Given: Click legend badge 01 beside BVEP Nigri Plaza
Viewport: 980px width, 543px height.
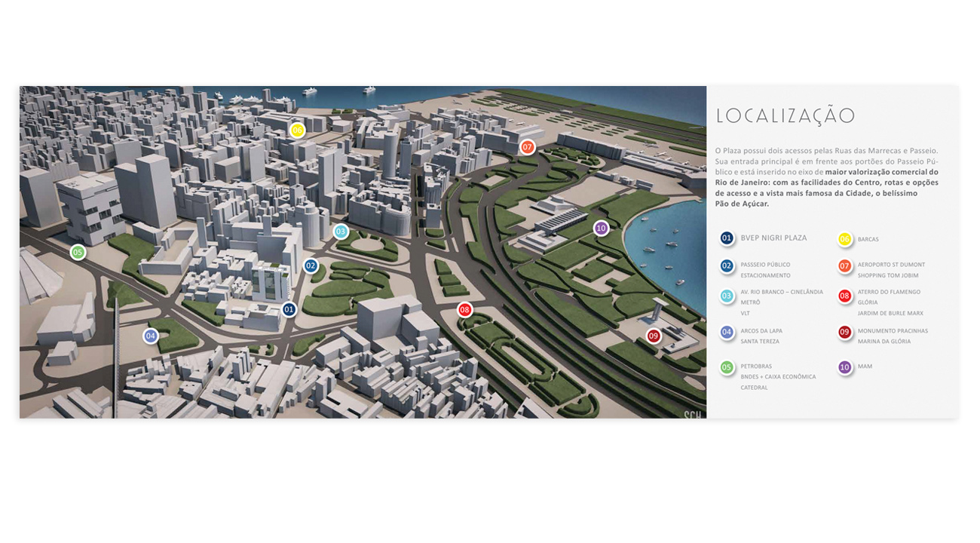Looking at the screenshot, I should click(727, 238).
